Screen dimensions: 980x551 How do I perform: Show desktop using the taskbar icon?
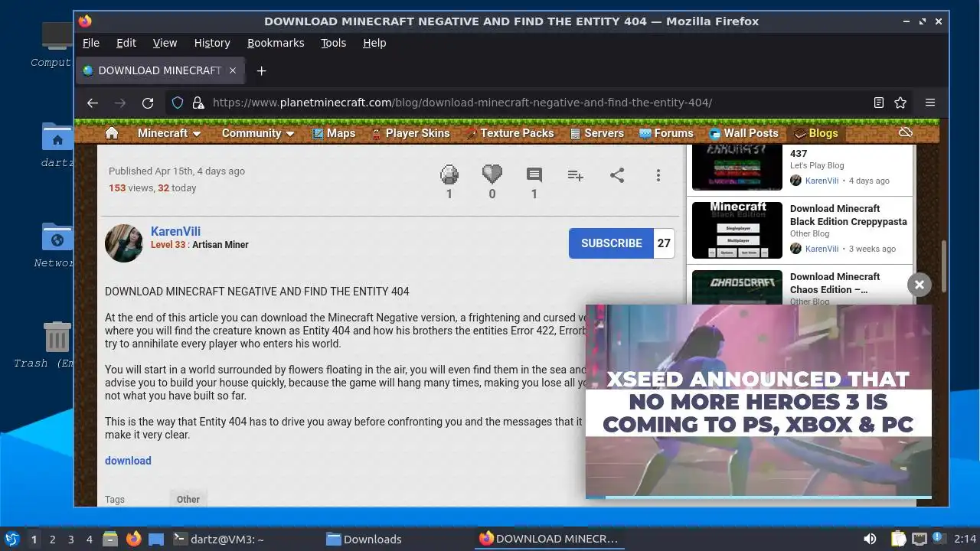coord(156,539)
